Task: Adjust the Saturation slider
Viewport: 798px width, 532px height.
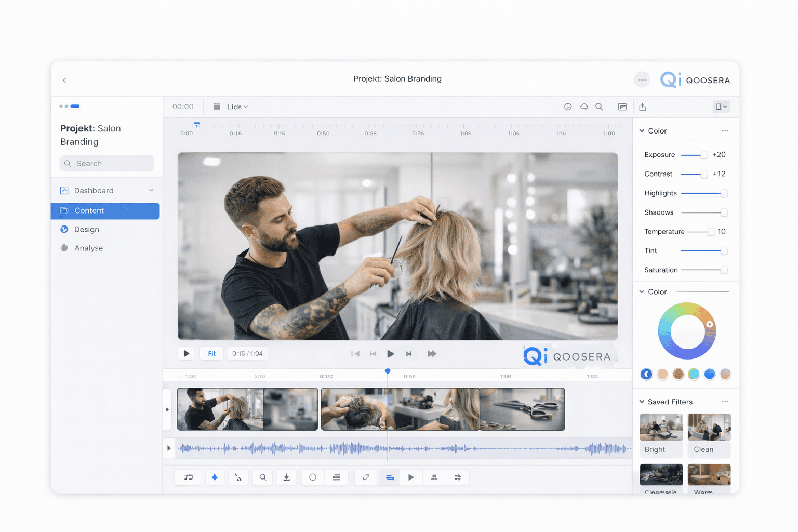Action: 704,270
